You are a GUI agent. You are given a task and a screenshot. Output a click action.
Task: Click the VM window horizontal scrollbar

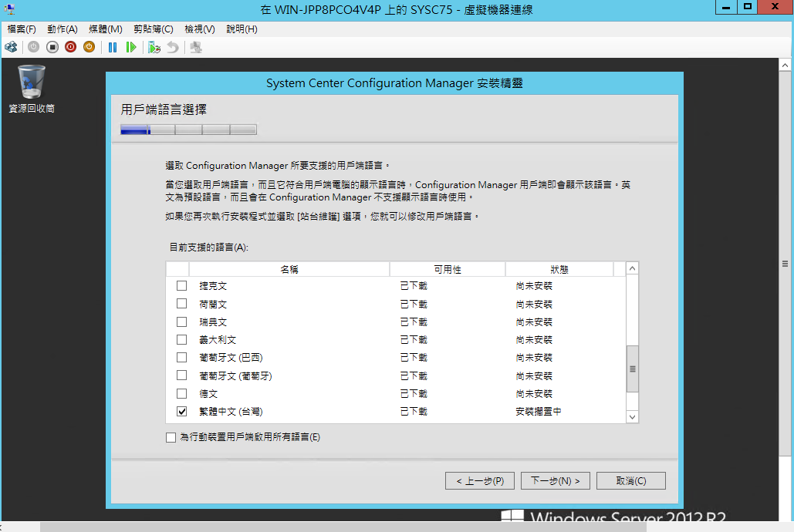click(x=343, y=527)
